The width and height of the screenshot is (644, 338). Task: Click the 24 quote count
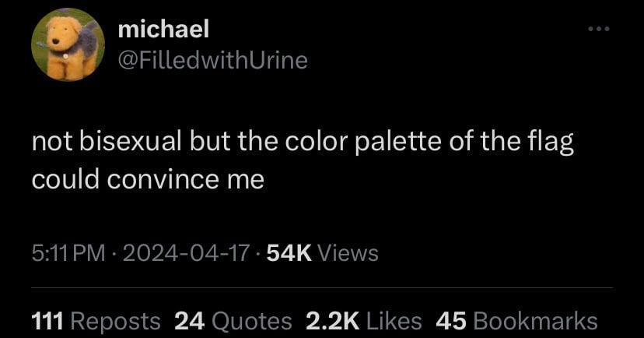[x=189, y=321]
